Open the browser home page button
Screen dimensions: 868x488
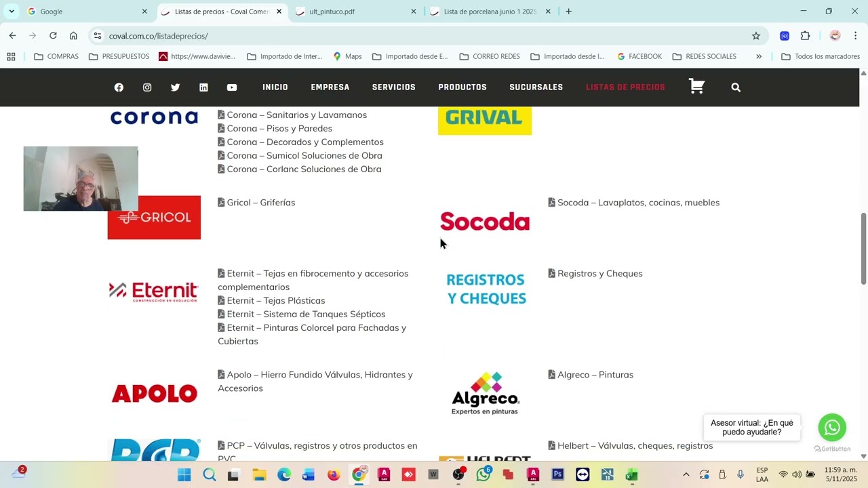tap(73, 36)
